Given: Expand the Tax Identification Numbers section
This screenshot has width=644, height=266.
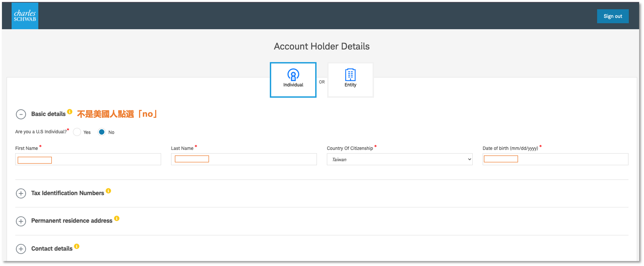Looking at the screenshot, I should coord(21,193).
